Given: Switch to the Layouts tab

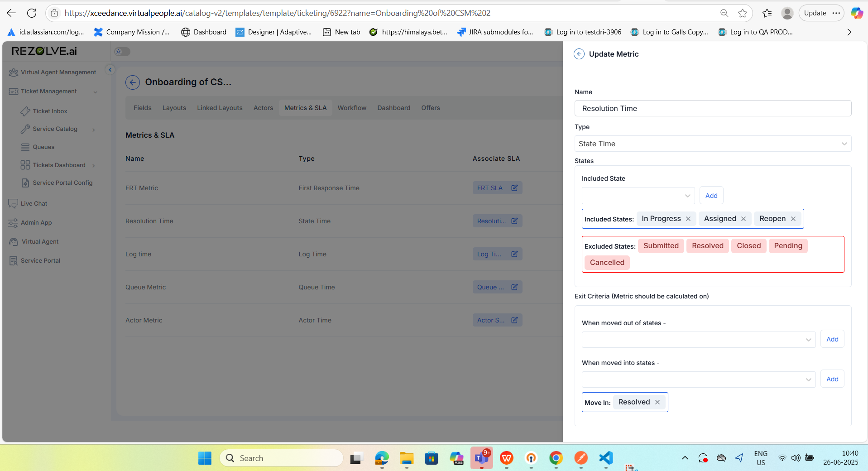Looking at the screenshot, I should coord(174,108).
